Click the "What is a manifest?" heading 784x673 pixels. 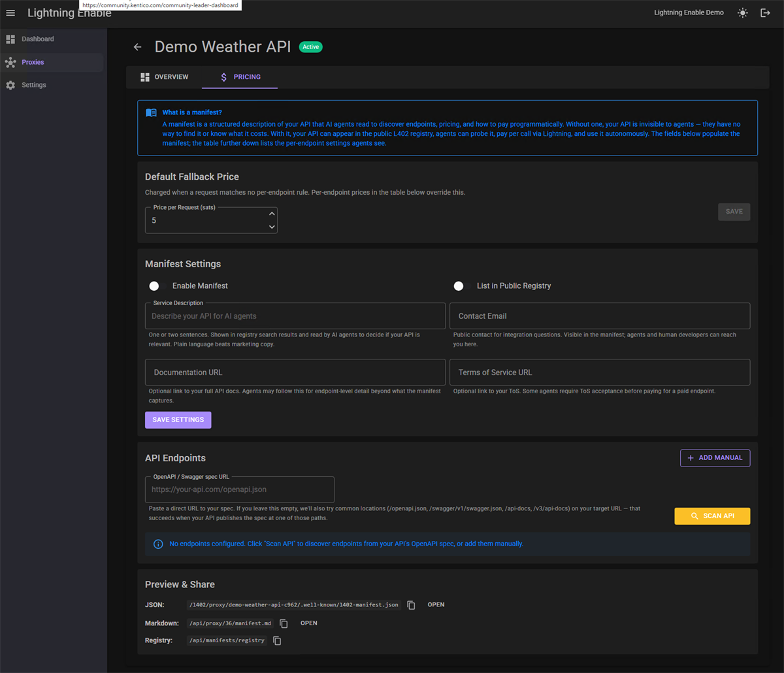tap(192, 112)
